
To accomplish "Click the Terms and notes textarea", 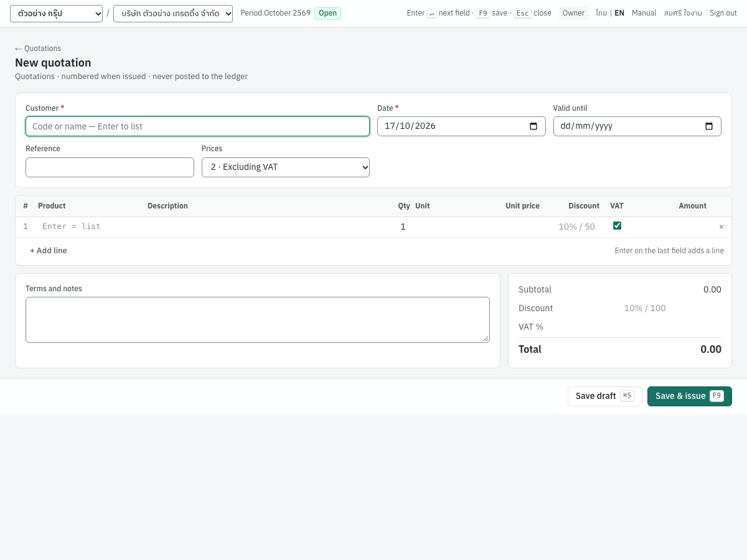I will tap(258, 320).
